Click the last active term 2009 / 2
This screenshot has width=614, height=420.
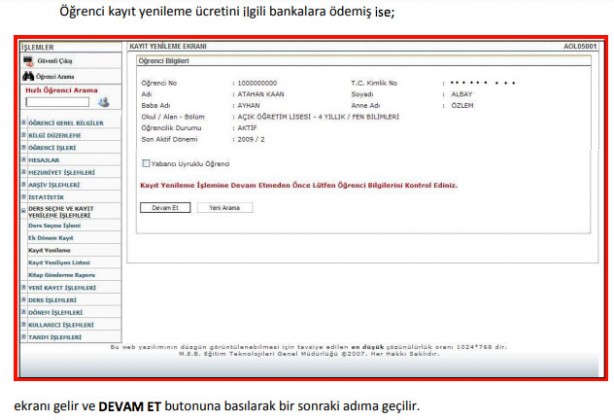click(x=251, y=139)
